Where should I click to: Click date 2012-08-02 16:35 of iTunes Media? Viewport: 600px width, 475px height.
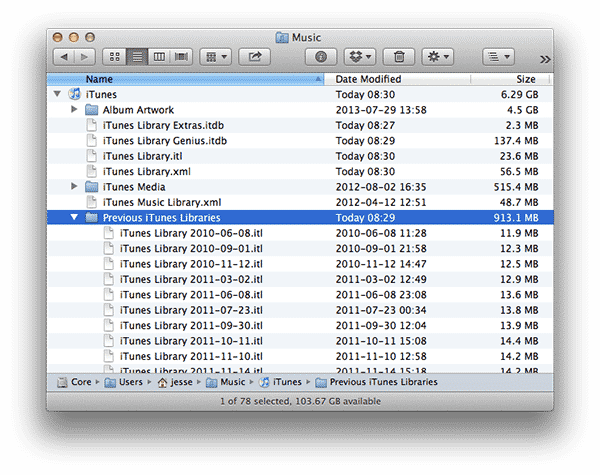(381, 187)
